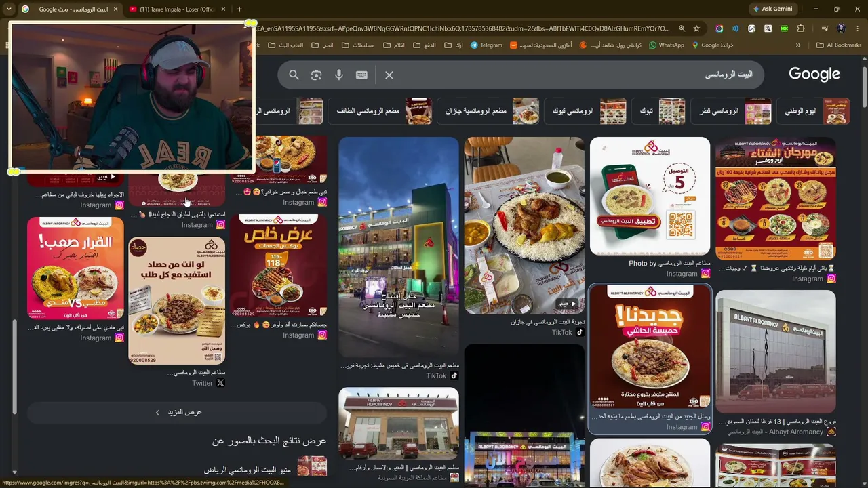Open the كراتشي رول bookmark

(x=611, y=45)
